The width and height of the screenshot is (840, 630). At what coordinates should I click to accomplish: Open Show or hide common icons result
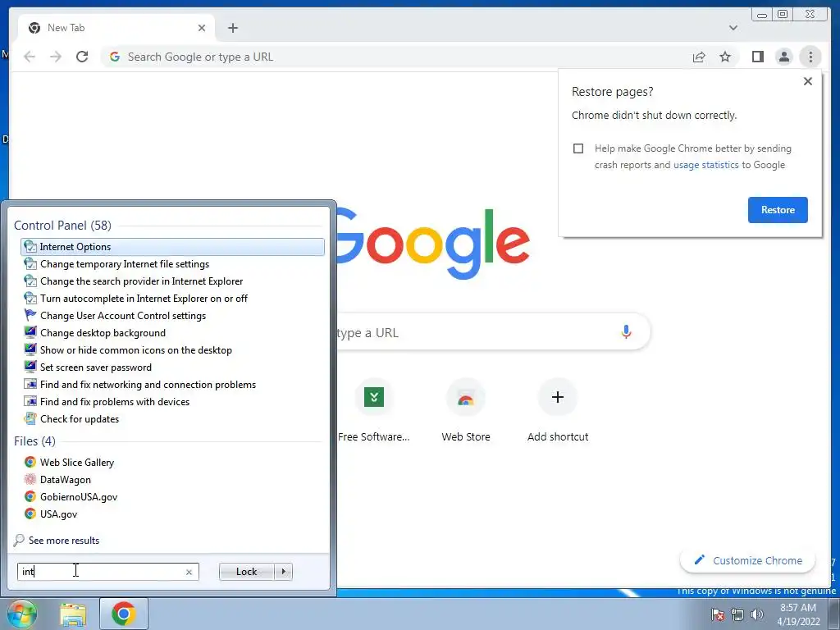[172, 349]
